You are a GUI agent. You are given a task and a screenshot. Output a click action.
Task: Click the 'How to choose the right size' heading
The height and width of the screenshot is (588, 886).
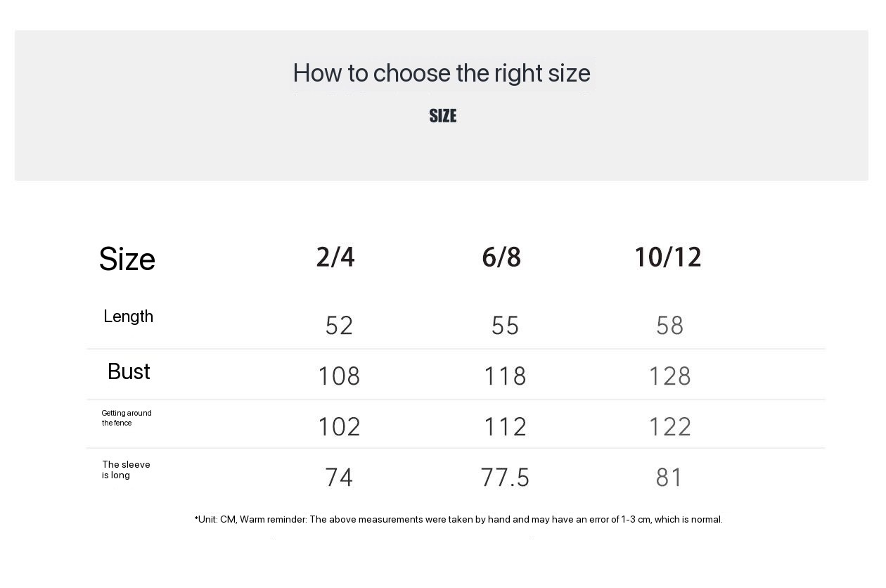pos(442,73)
